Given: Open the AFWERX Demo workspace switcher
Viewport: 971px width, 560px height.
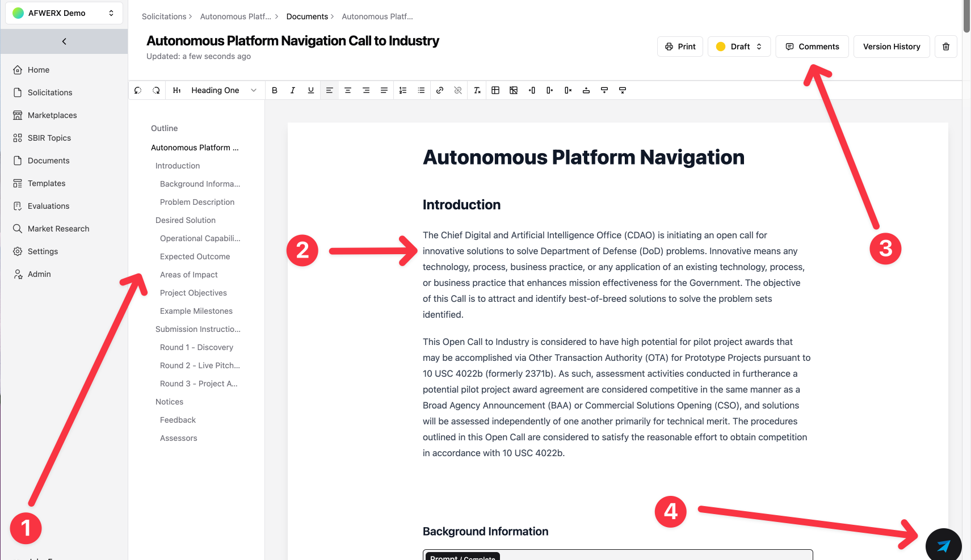Looking at the screenshot, I should pyautogui.click(x=64, y=13).
